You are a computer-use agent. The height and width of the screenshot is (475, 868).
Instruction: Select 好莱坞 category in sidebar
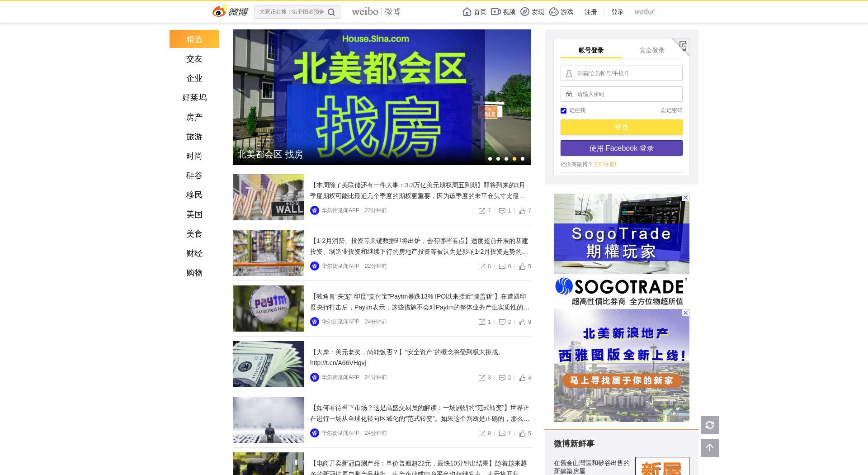point(194,98)
